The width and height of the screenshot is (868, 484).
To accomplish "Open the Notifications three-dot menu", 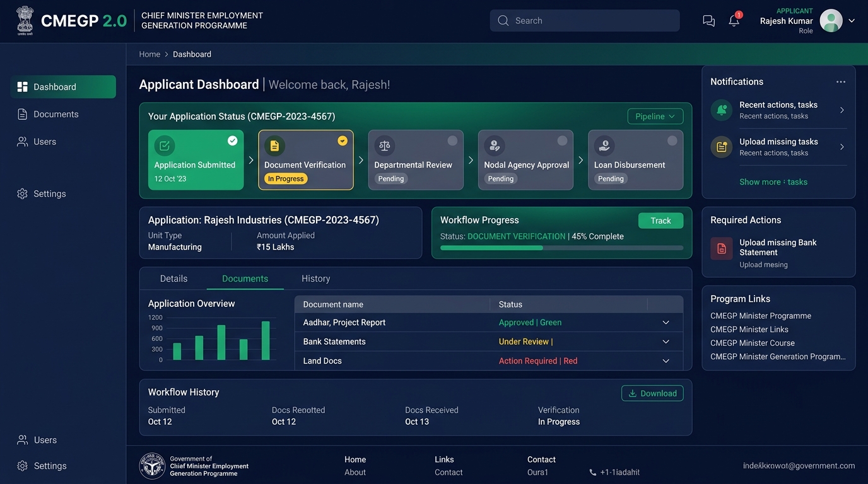I will [840, 82].
